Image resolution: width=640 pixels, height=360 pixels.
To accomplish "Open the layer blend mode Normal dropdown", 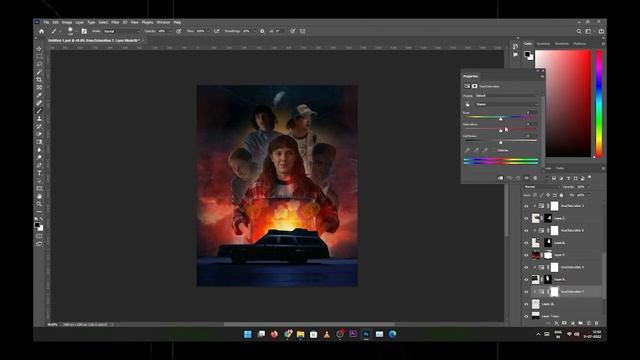I will point(541,187).
